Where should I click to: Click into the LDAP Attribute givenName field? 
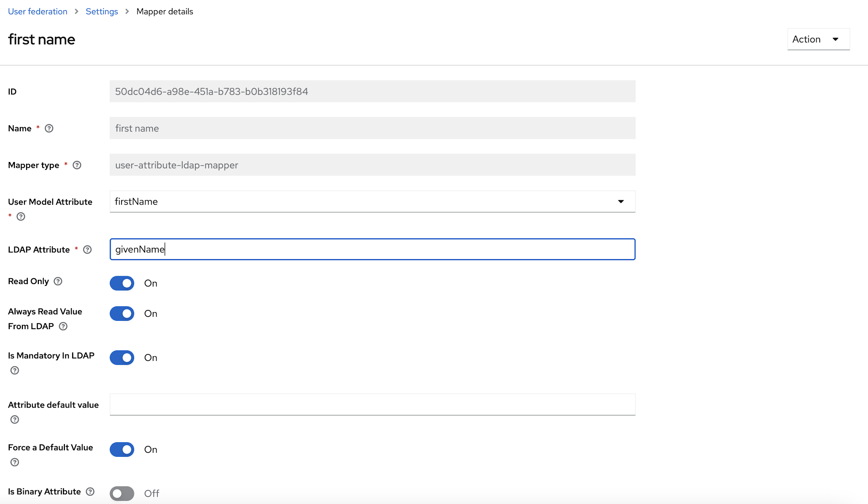pyautogui.click(x=372, y=249)
